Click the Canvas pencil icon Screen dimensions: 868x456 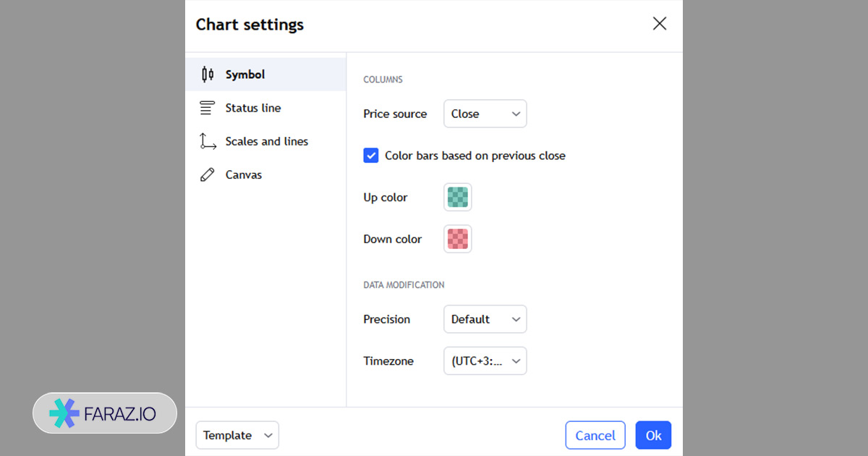coord(208,174)
